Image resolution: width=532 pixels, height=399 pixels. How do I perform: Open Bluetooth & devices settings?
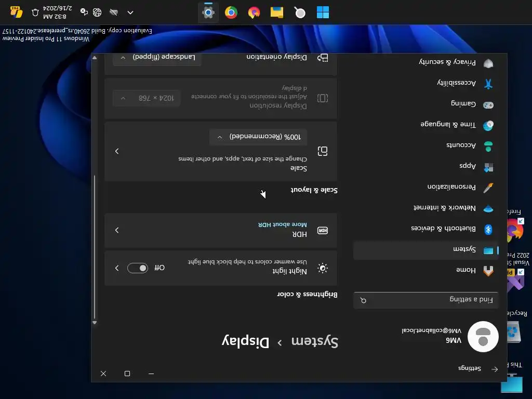click(426, 229)
